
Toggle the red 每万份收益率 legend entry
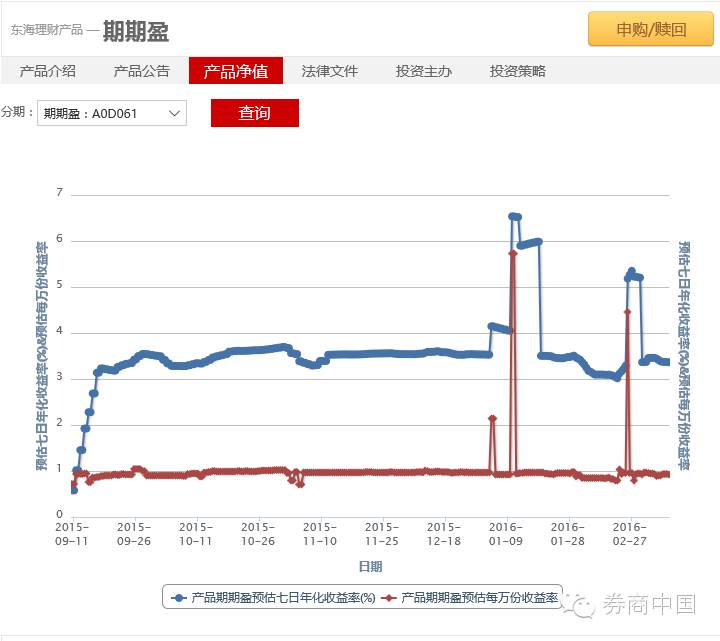coord(469,597)
